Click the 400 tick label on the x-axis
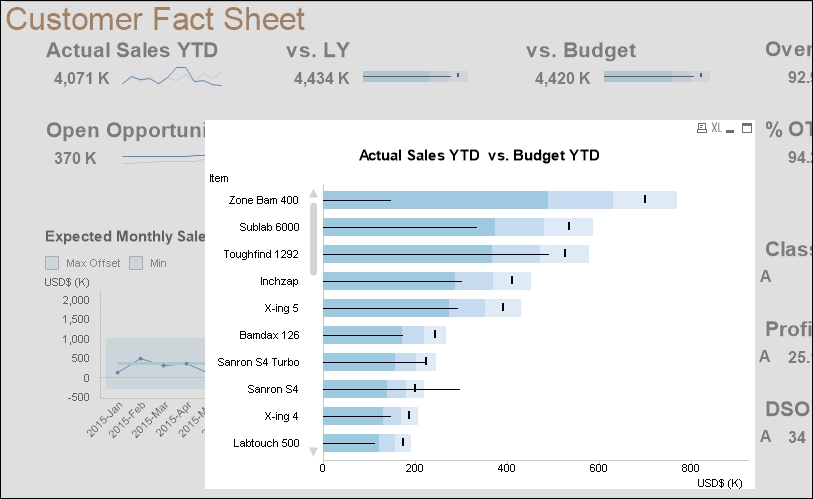The image size is (813, 499). 507,468
